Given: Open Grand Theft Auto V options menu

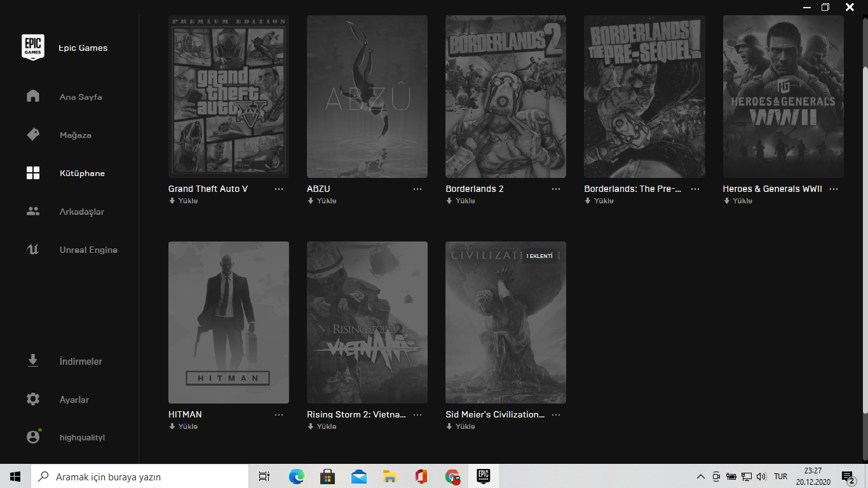Looking at the screenshot, I should click(x=279, y=189).
